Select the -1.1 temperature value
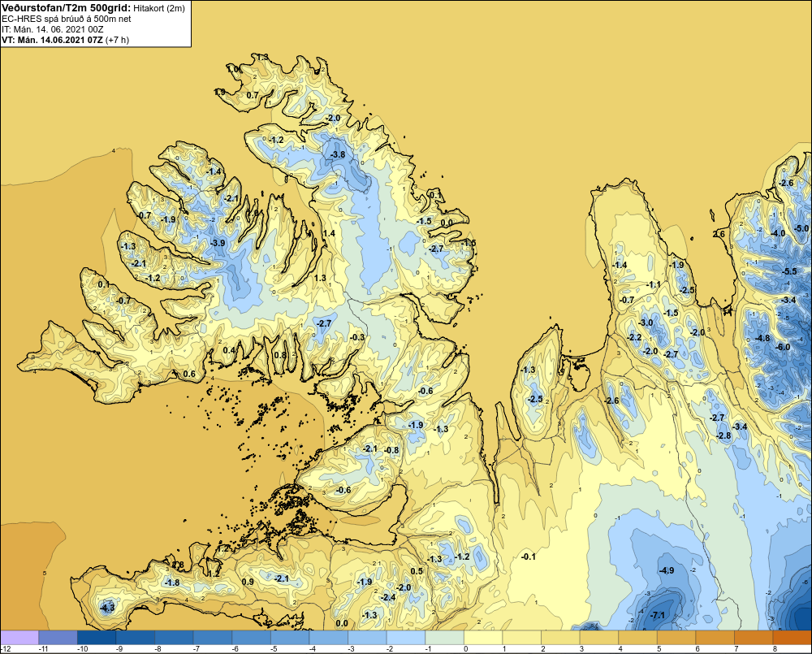The image size is (812, 654). (654, 284)
